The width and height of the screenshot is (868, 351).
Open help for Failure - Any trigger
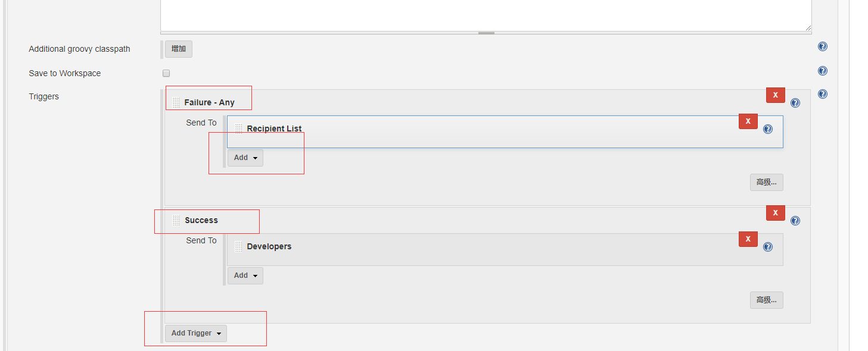(795, 103)
